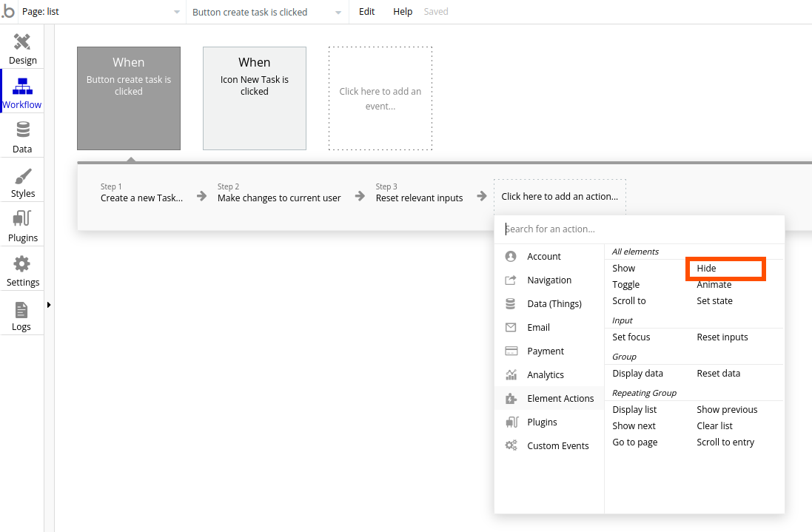Click the Bubble logo icon
The height and width of the screenshot is (532, 812).
8,11
